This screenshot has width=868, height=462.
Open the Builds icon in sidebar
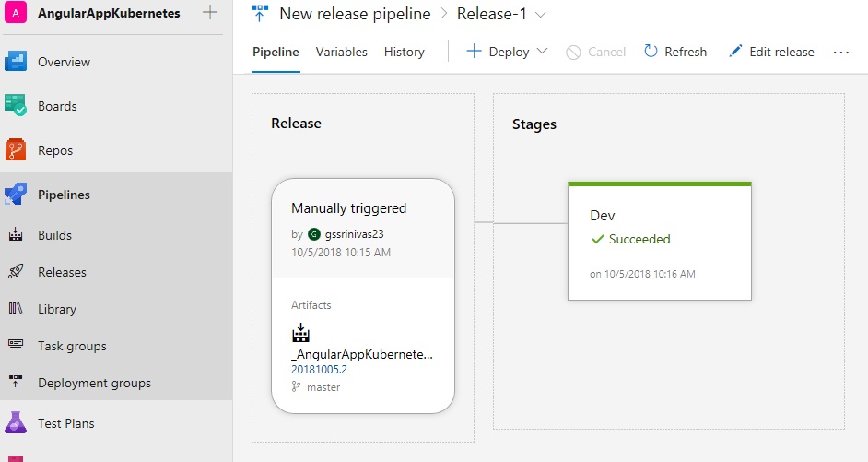pos(16,235)
